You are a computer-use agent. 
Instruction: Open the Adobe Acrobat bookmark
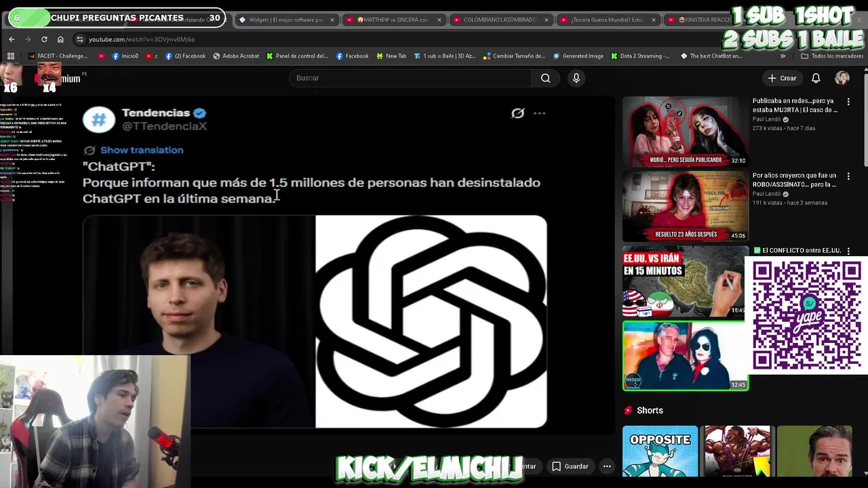click(x=236, y=56)
